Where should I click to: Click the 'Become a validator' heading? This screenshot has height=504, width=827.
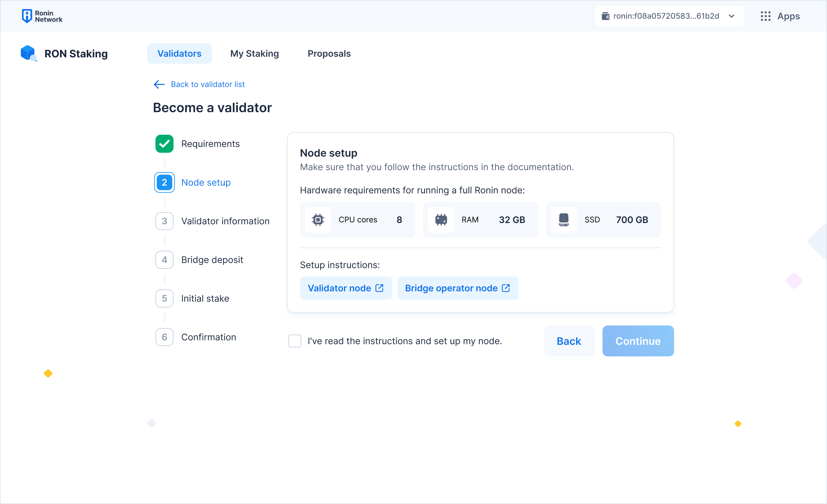click(213, 108)
